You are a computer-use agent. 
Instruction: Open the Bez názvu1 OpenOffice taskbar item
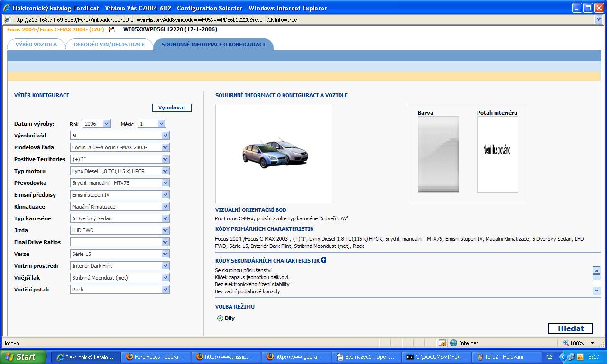(366, 357)
